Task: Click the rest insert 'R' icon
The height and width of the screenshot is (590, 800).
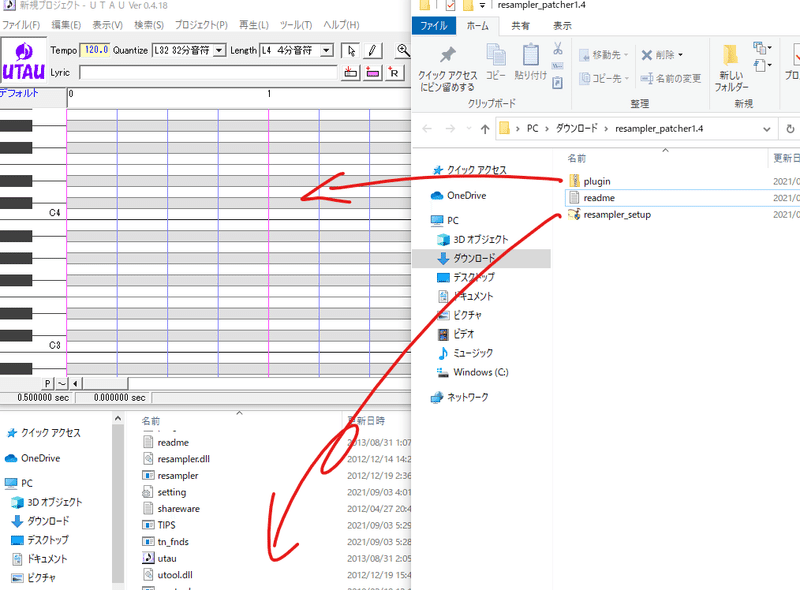Action: click(x=394, y=72)
